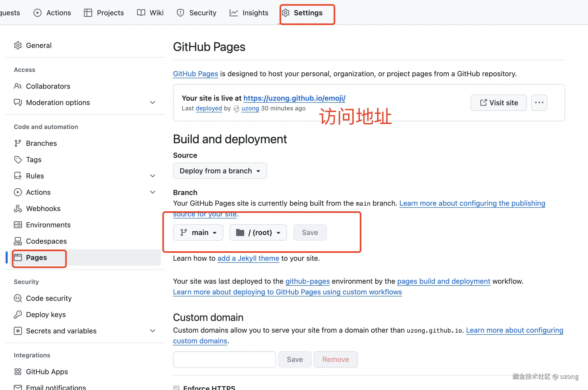Open the Wiki tab
The height and width of the screenshot is (390, 588).
click(150, 13)
